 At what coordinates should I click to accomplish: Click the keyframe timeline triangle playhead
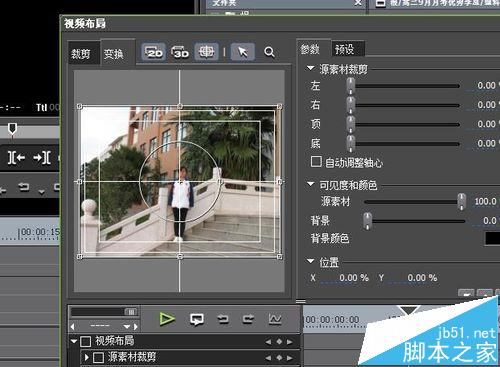[409, 310]
